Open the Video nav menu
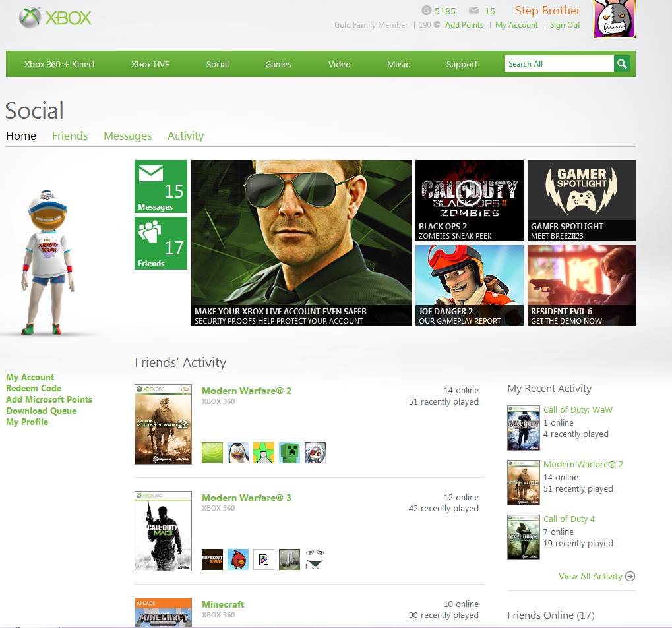The height and width of the screenshot is (628, 672). (x=340, y=65)
